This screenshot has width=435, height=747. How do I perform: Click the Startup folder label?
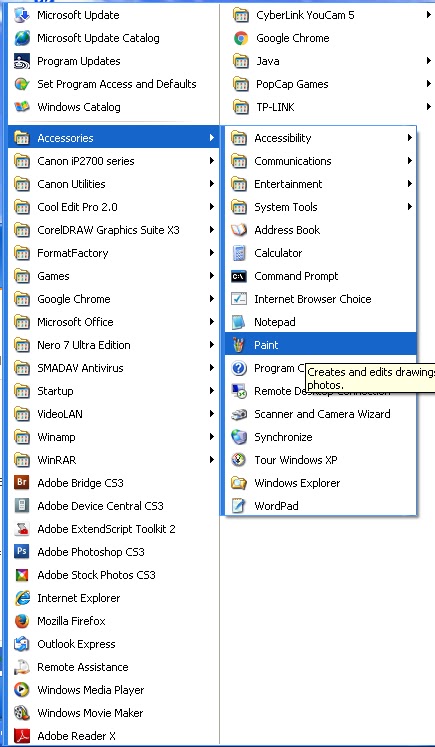[55, 391]
